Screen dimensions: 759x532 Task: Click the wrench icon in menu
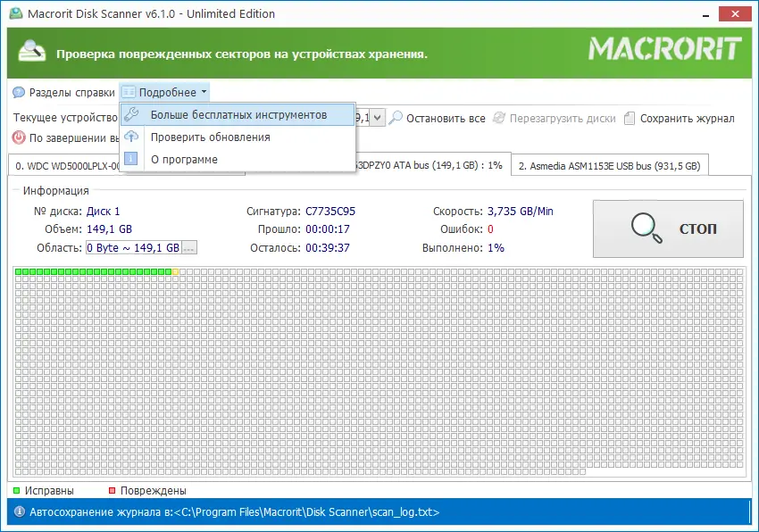tap(131, 115)
